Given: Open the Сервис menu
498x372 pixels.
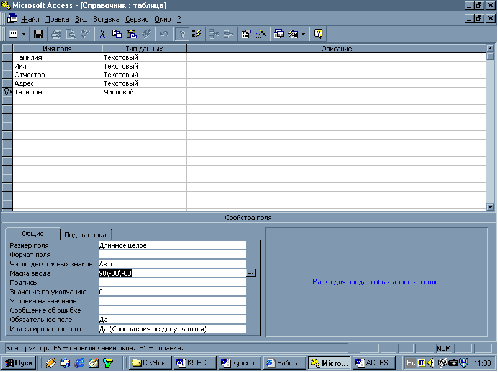Looking at the screenshot, I should (x=136, y=19).
